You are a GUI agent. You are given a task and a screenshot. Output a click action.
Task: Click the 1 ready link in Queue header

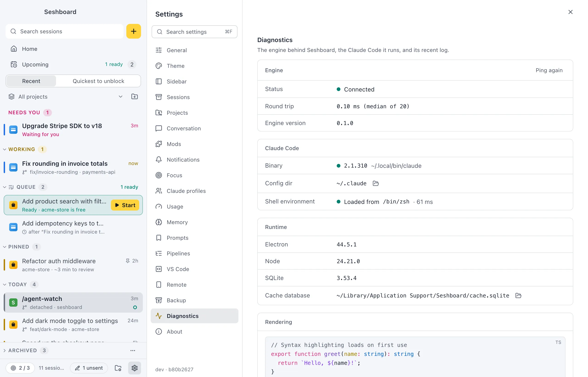(x=129, y=187)
